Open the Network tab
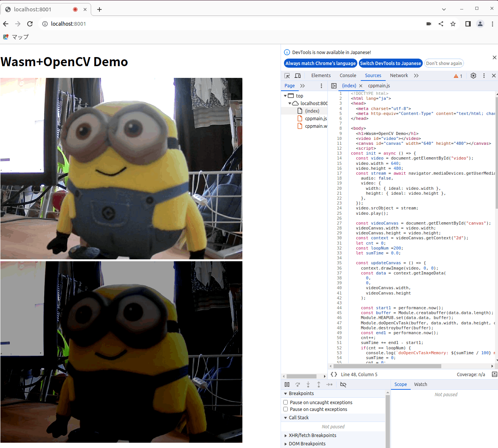 (x=399, y=76)
